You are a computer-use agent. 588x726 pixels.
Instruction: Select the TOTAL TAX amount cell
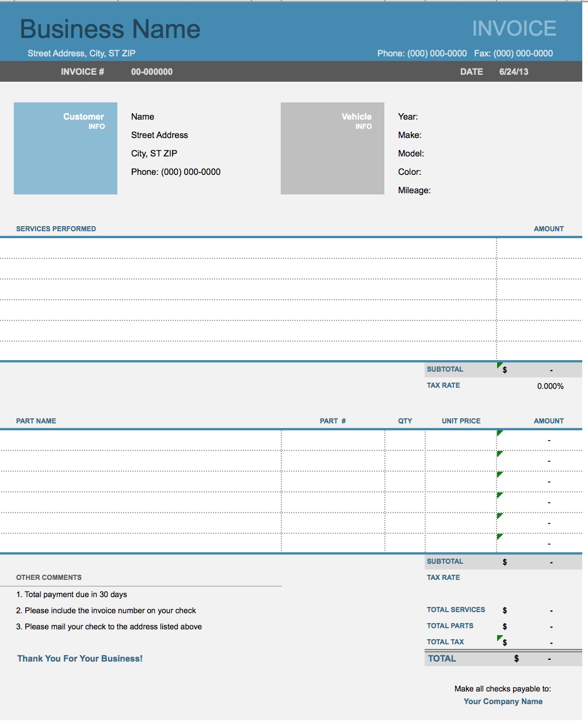coord(539,643)
